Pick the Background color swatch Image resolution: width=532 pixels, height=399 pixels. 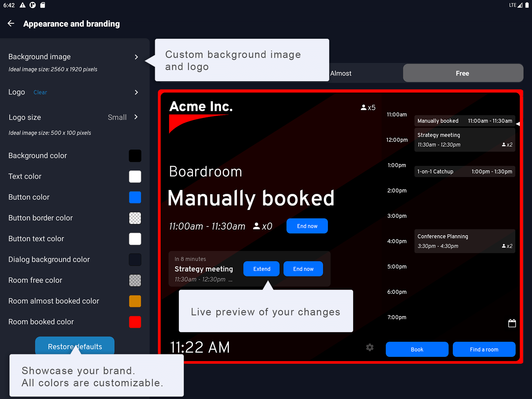pos(135,156)
